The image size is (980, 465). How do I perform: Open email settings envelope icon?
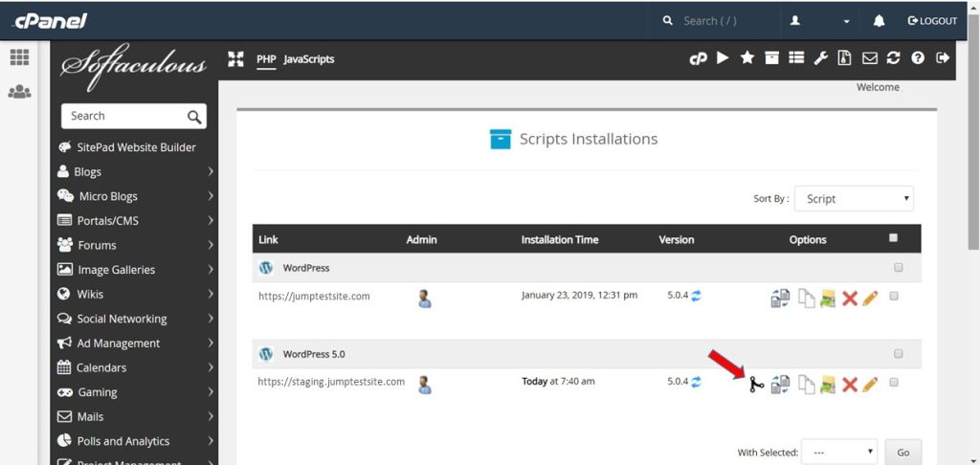pos(869,58)
